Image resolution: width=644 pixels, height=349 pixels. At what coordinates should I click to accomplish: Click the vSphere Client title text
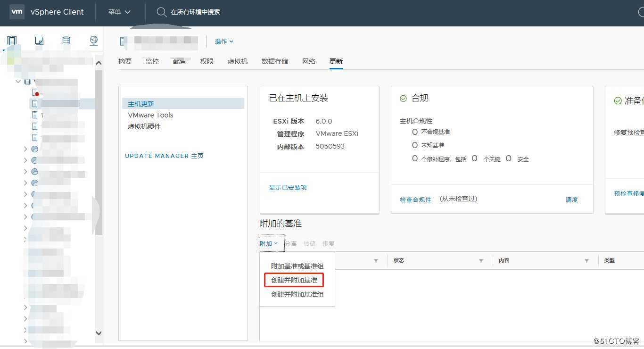coord(57,12)
